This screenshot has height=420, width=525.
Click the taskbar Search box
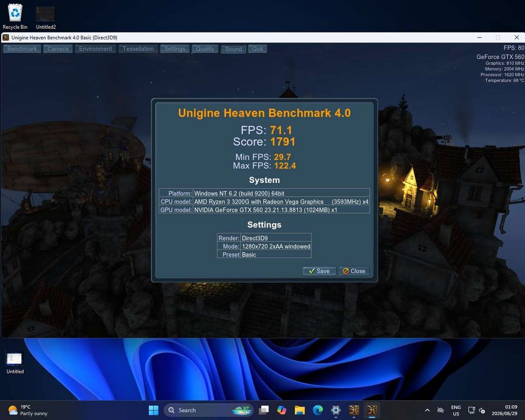coord(209,410)
